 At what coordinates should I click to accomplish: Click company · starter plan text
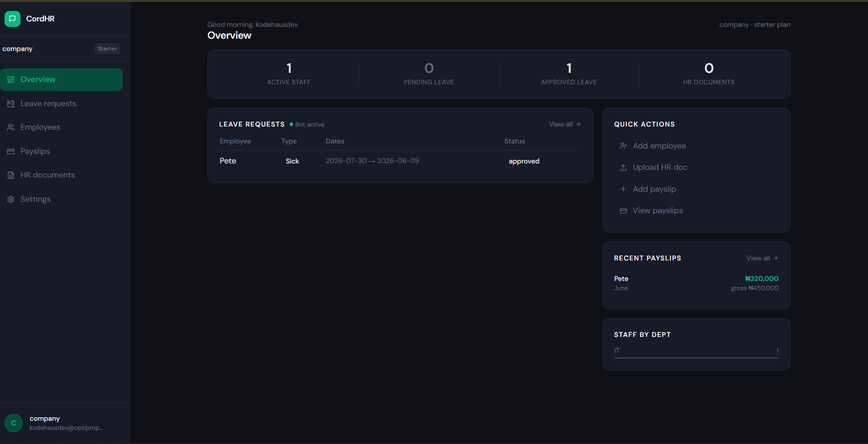pyautogui.click(x=755, y=25)
